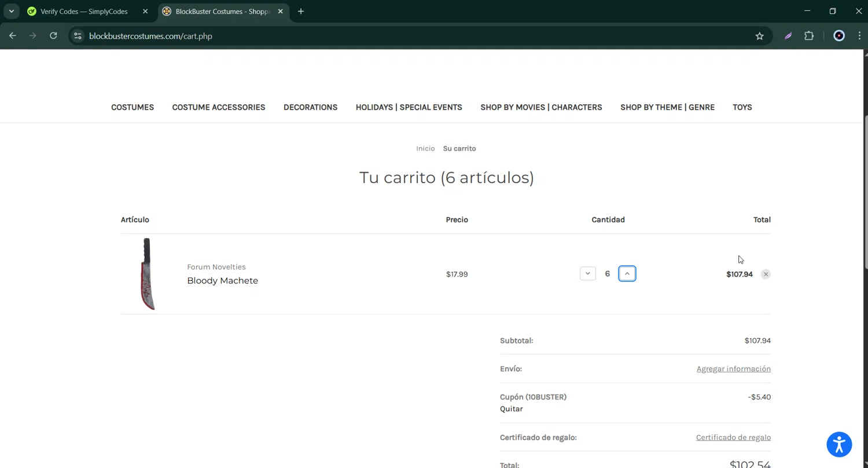The image size is (868, 468).
Task: Click Certificado de regalo link
Action: (x=733, y=437)
